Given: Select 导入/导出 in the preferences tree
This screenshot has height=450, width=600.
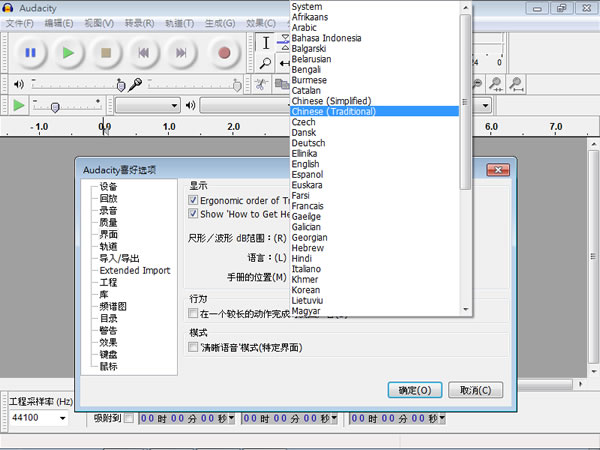Looking at the screenshot, I should 119,258.
